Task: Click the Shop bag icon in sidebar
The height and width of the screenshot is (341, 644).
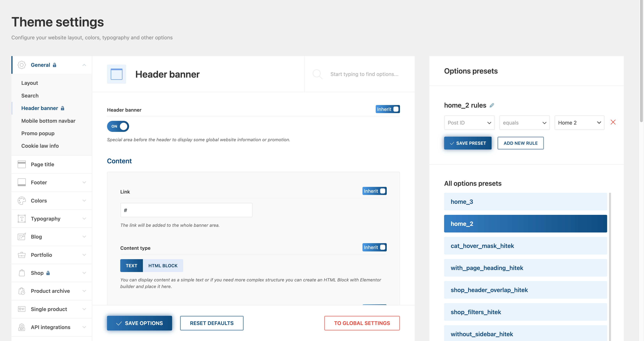Action: 22,273
